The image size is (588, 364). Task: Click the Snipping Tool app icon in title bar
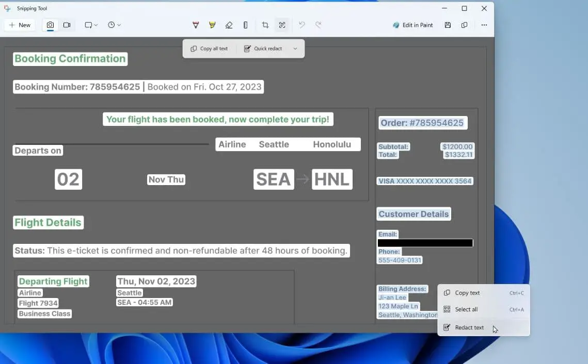tap(8, 8)
